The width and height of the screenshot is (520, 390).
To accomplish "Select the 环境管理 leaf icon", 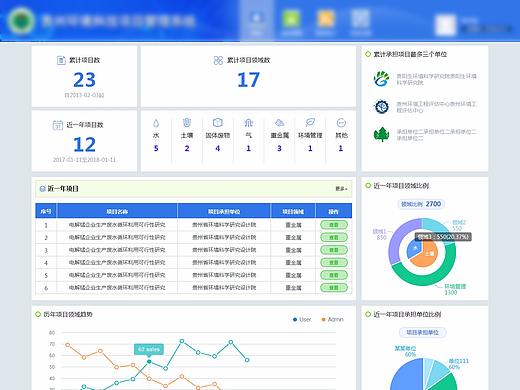I will tap(310, 122).
